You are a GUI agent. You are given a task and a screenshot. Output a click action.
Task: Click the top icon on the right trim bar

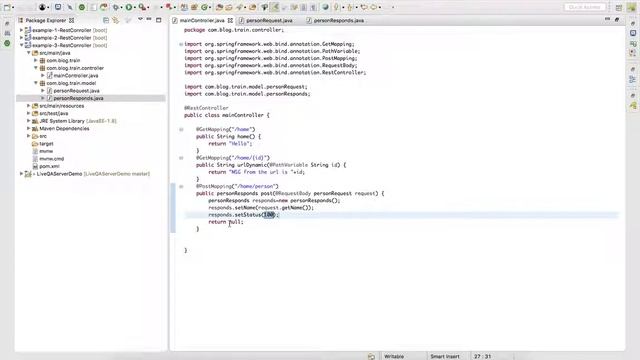pyautogui.click(x=633, y=24)
